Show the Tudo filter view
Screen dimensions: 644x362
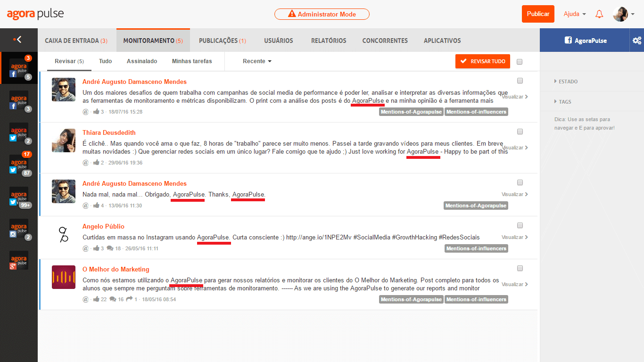click(106, 61)
